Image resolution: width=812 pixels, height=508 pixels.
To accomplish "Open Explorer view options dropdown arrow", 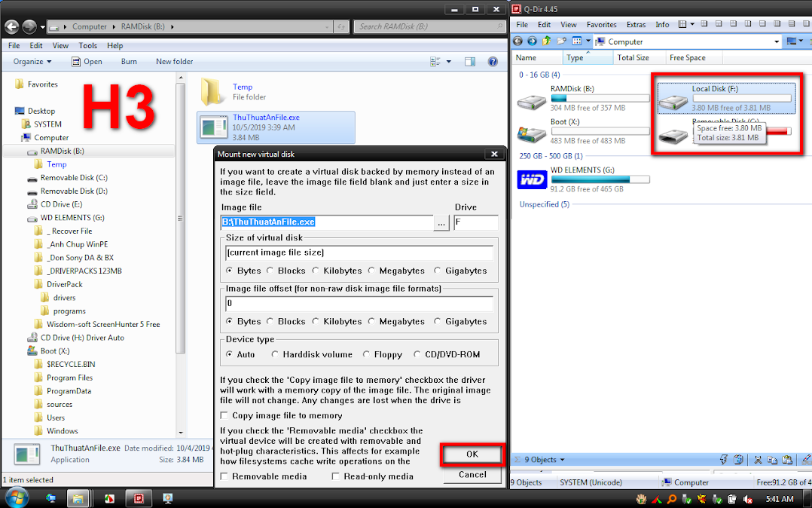I will (448, 62).
